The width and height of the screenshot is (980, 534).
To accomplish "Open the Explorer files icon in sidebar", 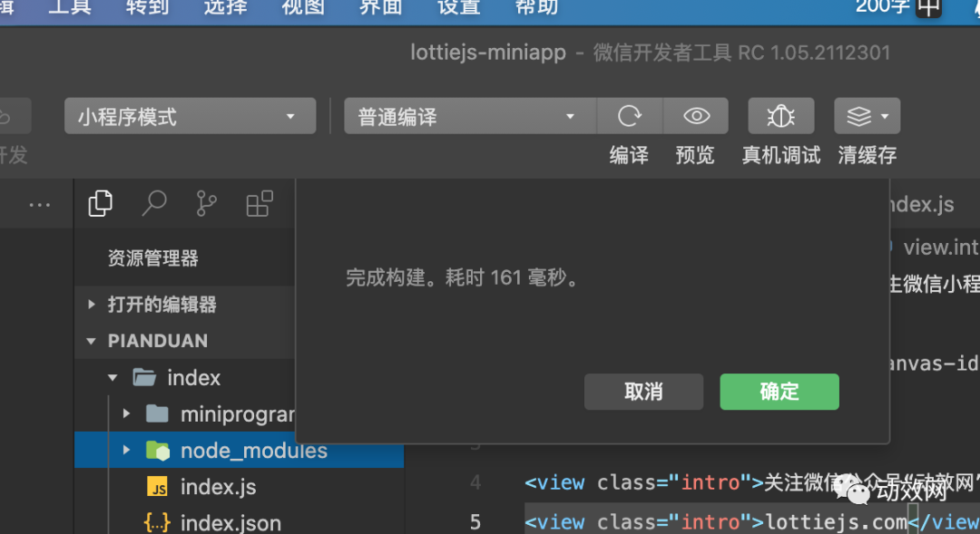I will (100, 204).
